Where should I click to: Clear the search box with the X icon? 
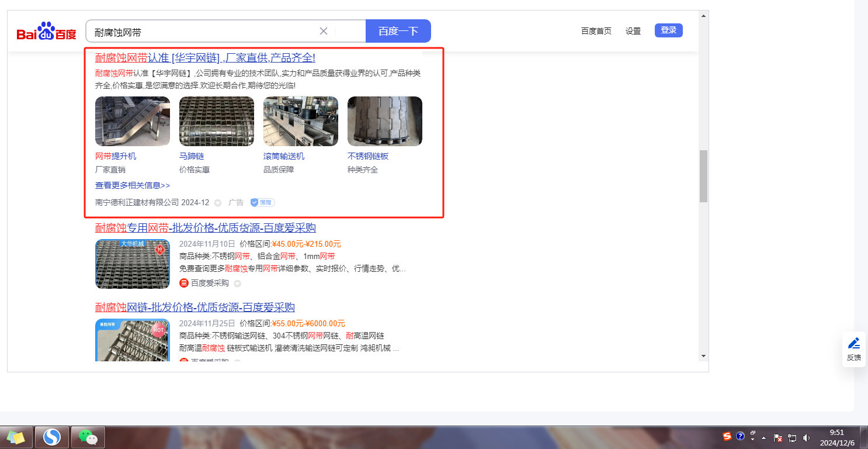pyautogui.click(x=324, y=31)
